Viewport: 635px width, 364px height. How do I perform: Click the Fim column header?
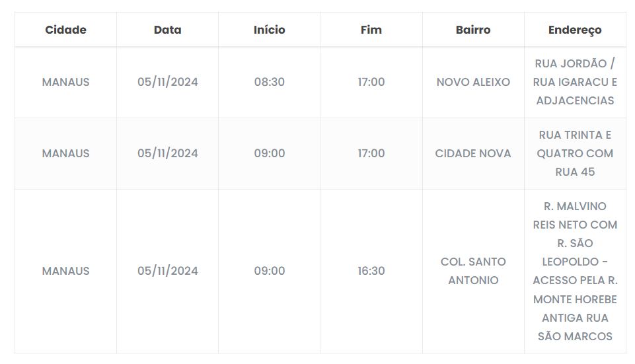coord(371,30)
